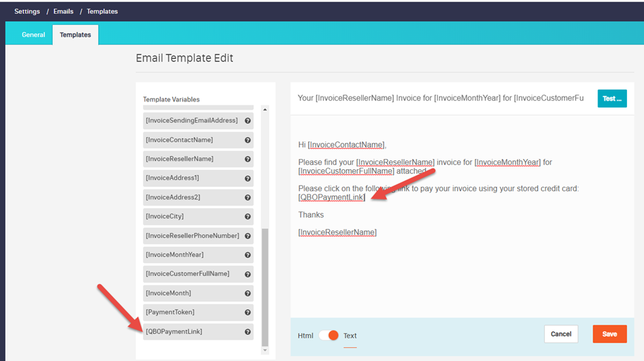Show help for [InvoiceCity] variable
The height and width of the screenshot is (361, 644).
click(x=247, y=216)
